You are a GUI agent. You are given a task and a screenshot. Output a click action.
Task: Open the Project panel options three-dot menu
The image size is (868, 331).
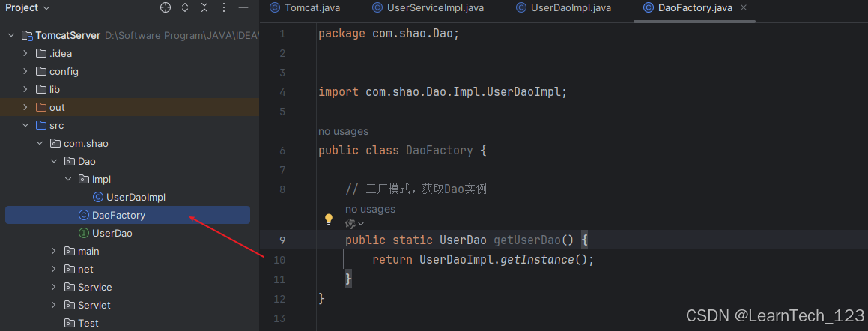[x=224, y=7]
